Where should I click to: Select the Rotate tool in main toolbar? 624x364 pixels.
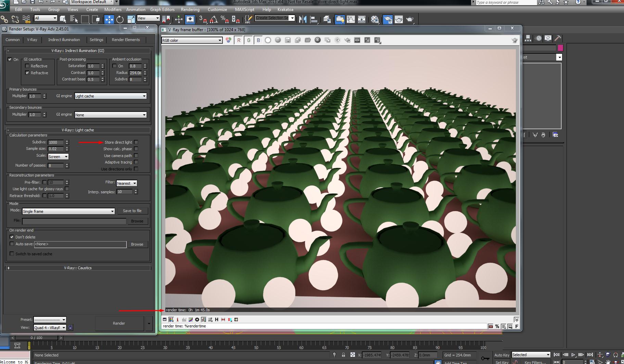[x=120, y=19]
